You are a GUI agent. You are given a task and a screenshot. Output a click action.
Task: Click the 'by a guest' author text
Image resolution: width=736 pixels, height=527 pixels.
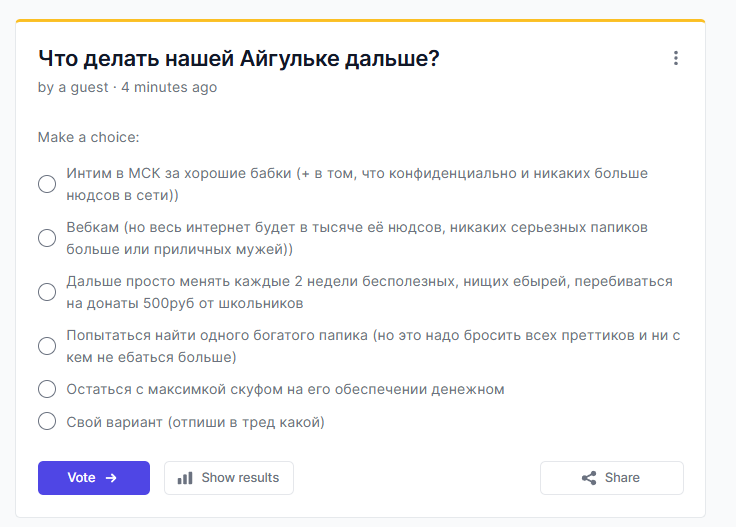(73, 87)
